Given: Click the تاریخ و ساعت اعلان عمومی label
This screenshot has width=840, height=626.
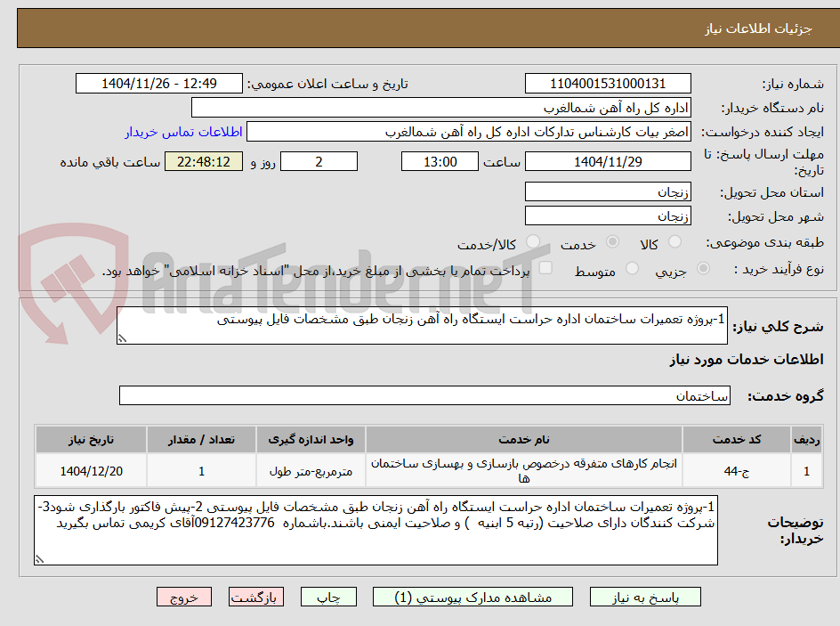Looking at the screenshot, I should 327,84.
